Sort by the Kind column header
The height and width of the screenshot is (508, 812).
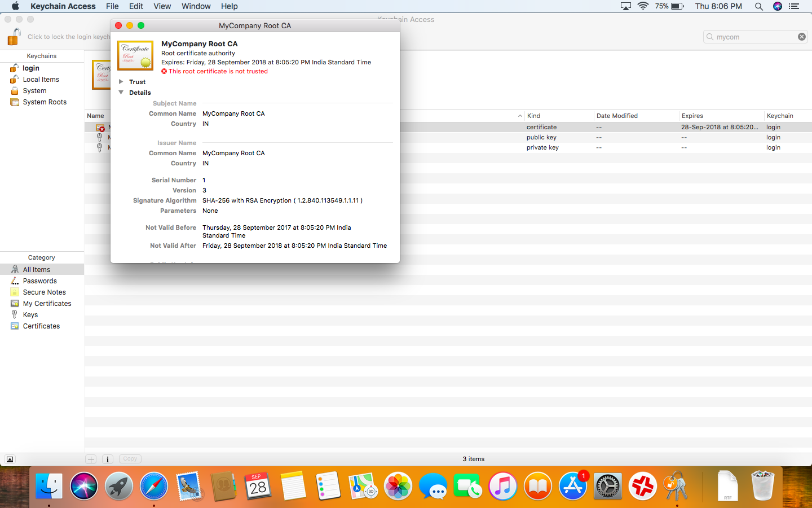click(x=558, y=116)
